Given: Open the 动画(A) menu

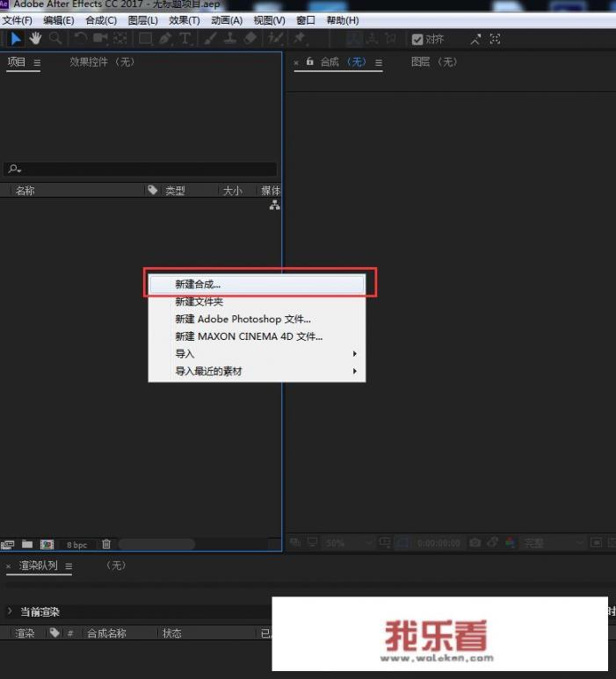Looking at the screenshot, I should click(x=227, y=20).
